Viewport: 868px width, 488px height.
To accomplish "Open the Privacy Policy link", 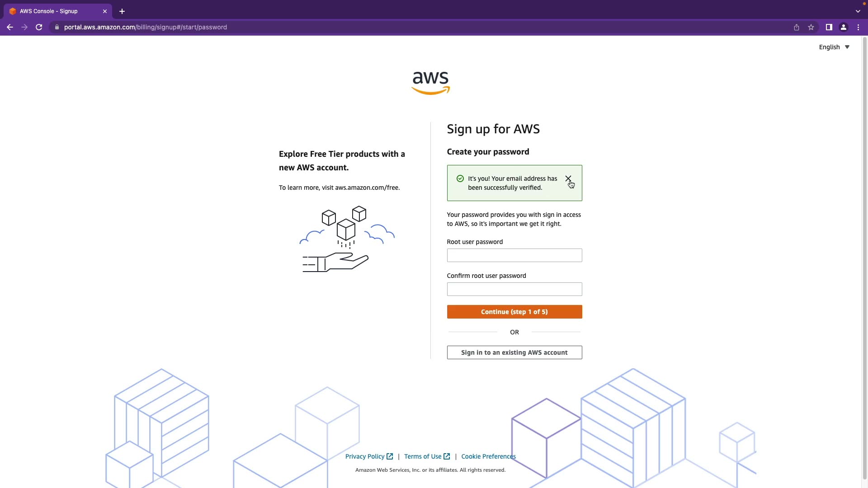I will pyautogui.click(x=365, y=456).
